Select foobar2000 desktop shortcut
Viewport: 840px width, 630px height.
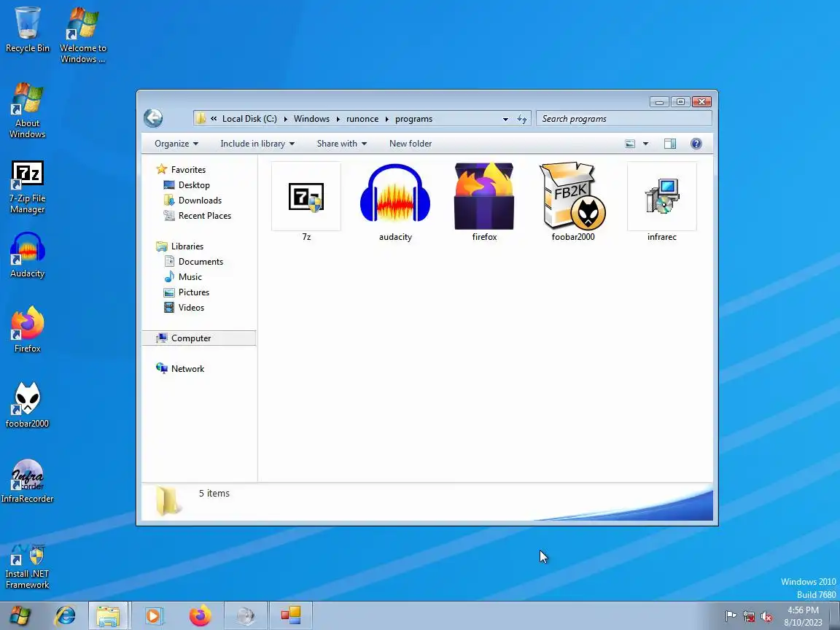pyautogui.click(x=27, y=405)
